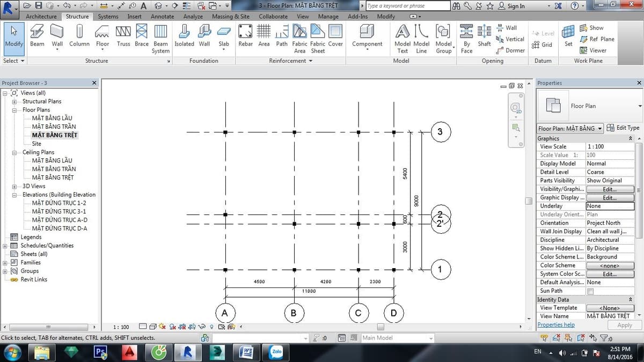Click the Apply button in Properties
This screenshot has height=362, width=644.
[x=625, y=326]
